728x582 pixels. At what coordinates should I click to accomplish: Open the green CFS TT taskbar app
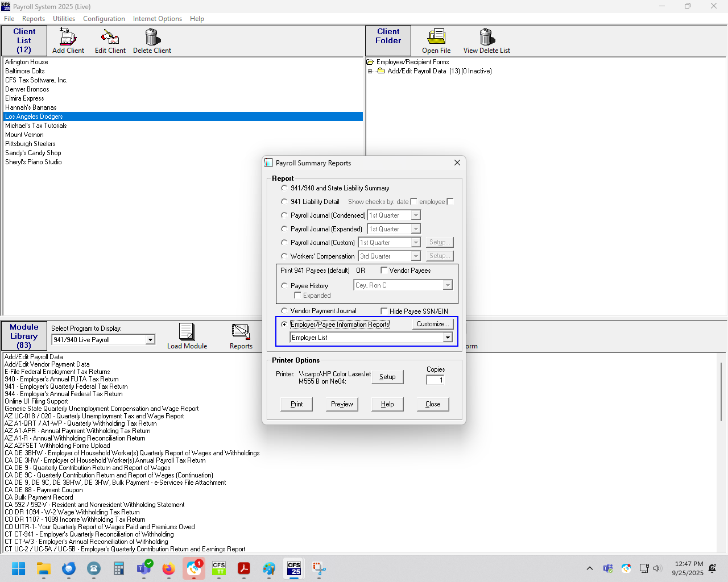point(219,568)
